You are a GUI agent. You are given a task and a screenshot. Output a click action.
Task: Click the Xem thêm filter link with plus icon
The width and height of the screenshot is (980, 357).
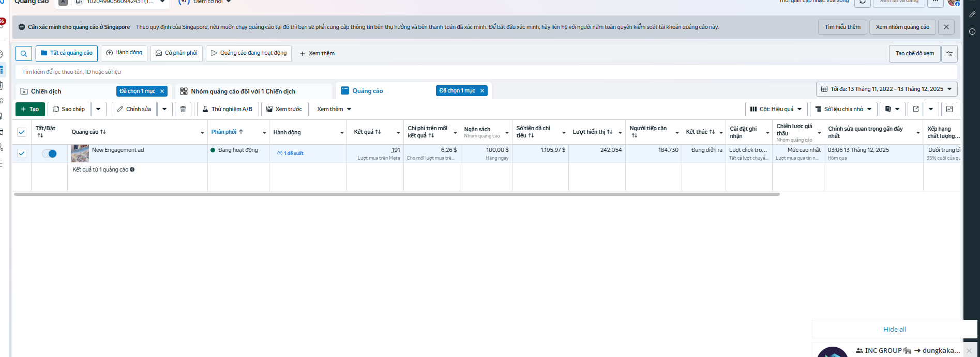coord(317,53)
